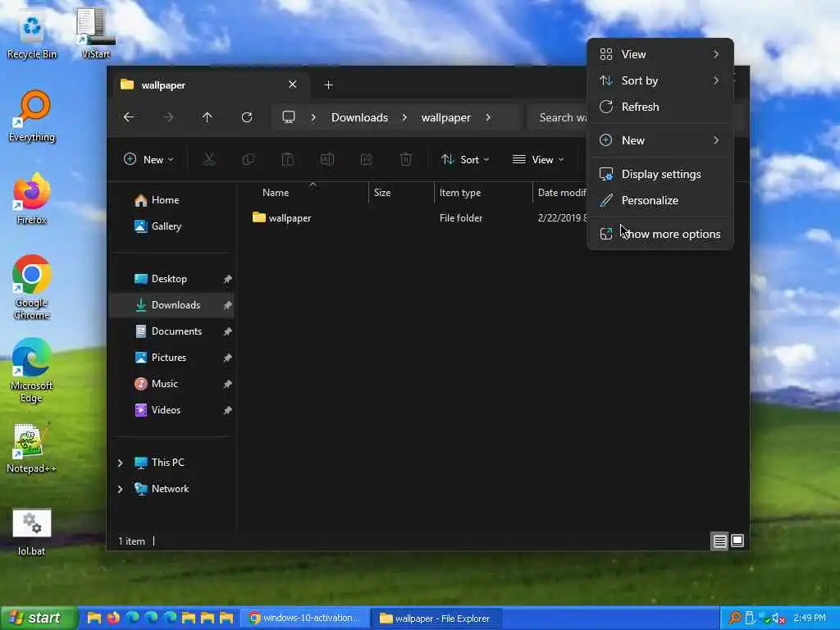Viewport: 840px width, 630px height.
Task: Open Home in navigation pane
Action: pyautogui.click(x=172, y=200)
